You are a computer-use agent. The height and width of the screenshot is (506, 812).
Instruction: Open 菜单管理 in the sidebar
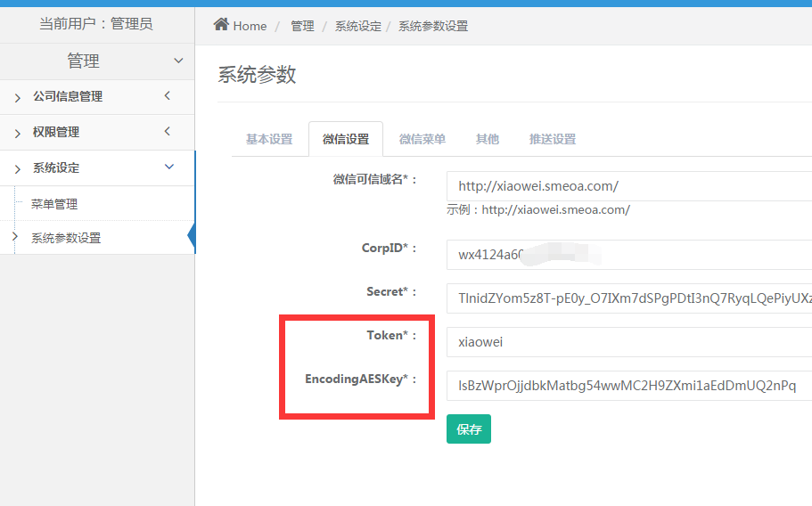tap(54, 204)
